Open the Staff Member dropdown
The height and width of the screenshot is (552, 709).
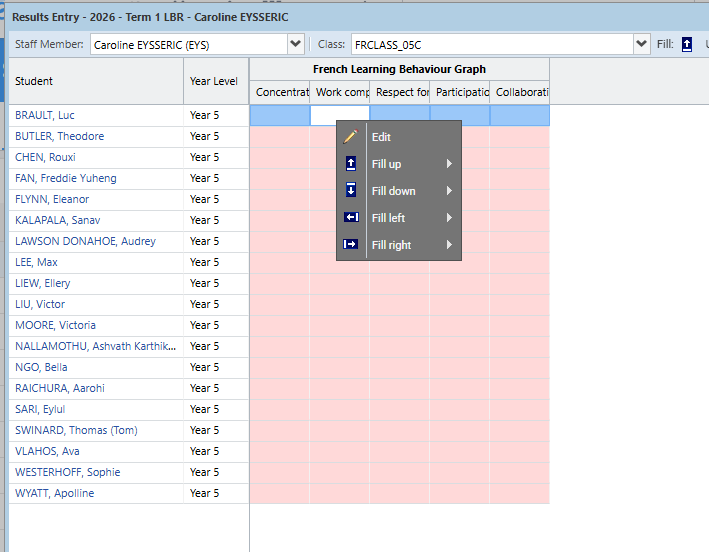[295, 44]
